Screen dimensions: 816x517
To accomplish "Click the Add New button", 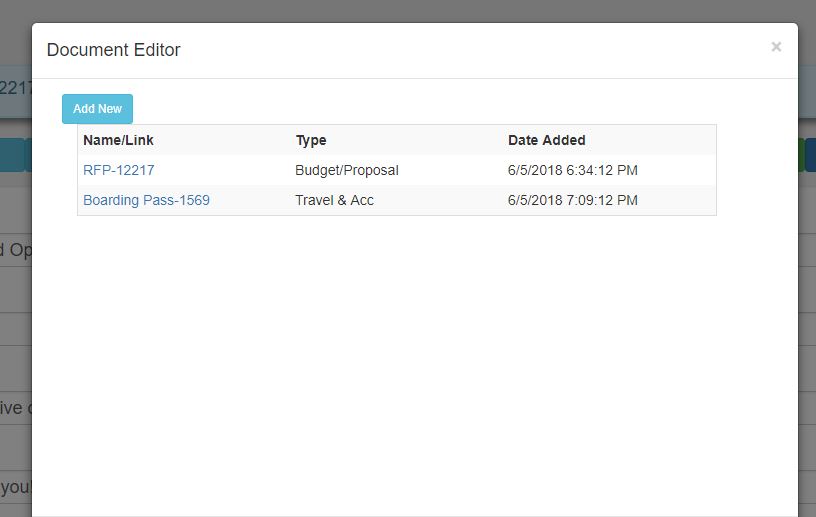I will pos(97,109).
